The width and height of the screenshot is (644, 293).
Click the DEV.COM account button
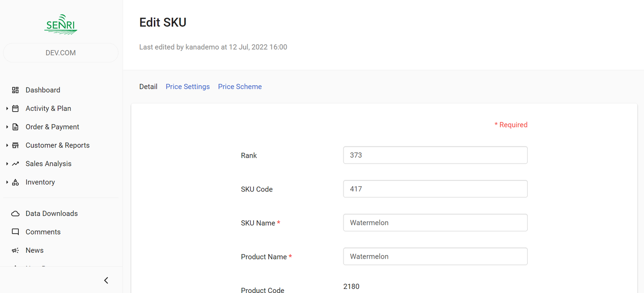coord(61,53)
